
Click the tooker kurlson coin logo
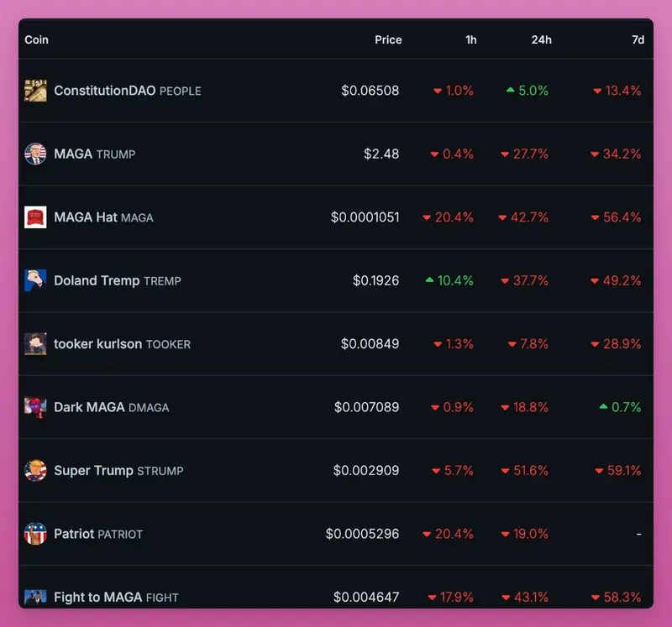tap(35, 344)
